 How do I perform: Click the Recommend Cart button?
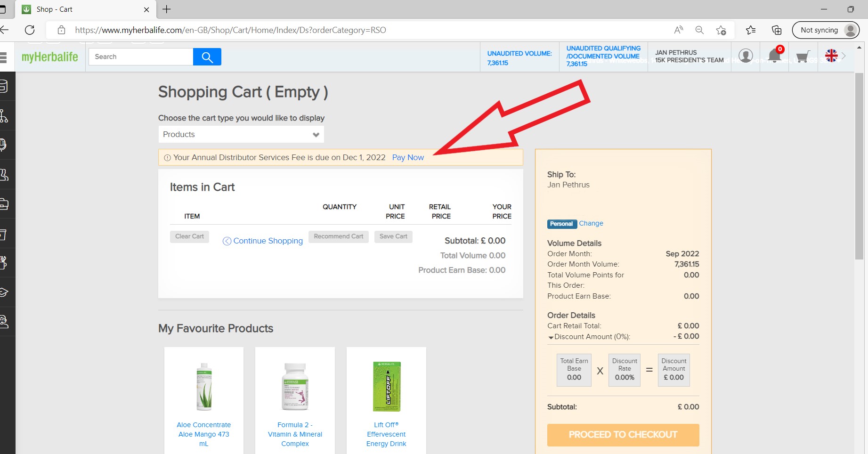pos(339,236)
